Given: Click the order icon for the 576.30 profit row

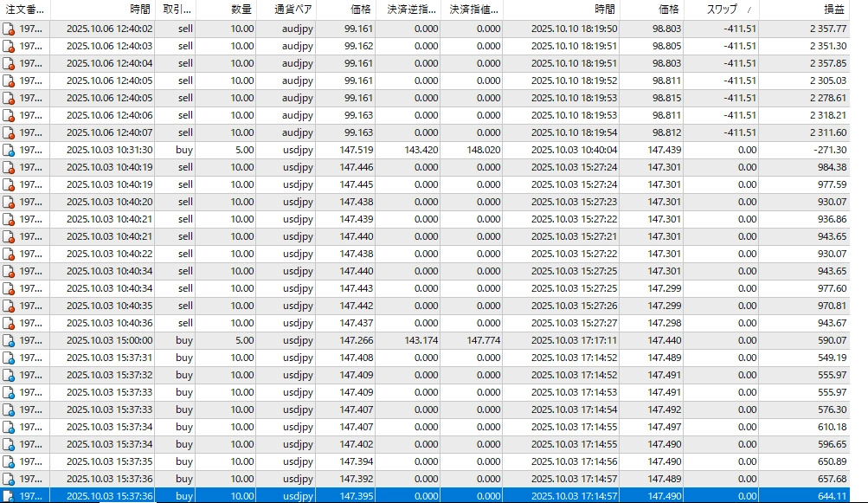Looking at the screenshot, I should click(9, 410).
